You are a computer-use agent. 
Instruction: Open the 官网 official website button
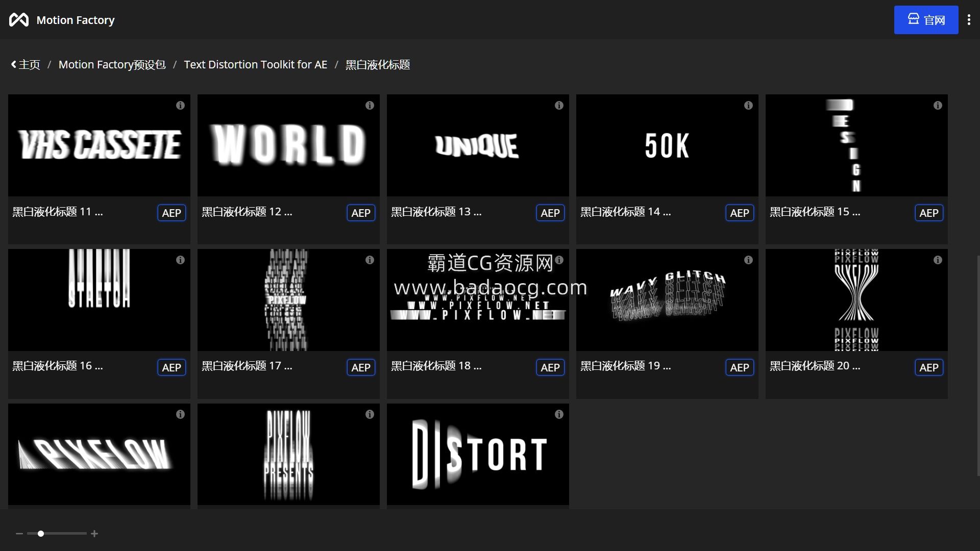(926, 20)
